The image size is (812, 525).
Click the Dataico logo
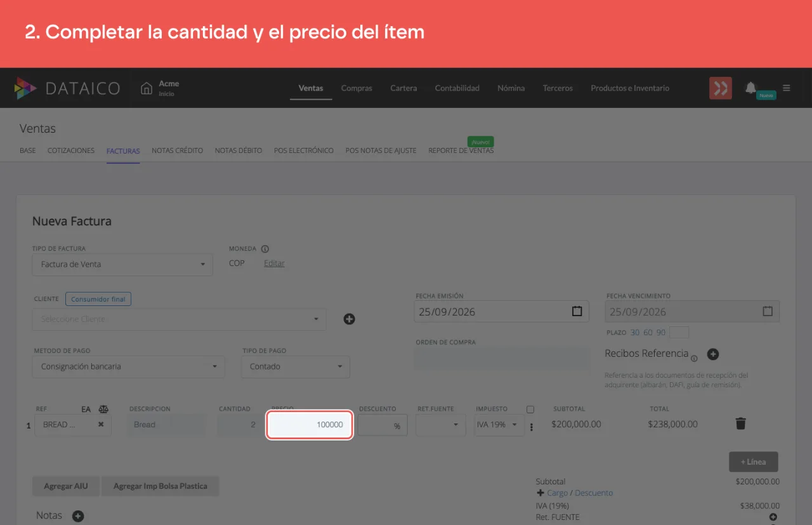67,88
